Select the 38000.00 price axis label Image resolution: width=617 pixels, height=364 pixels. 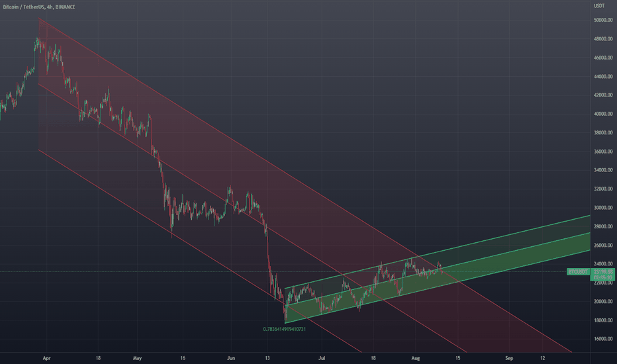[603, 132]
